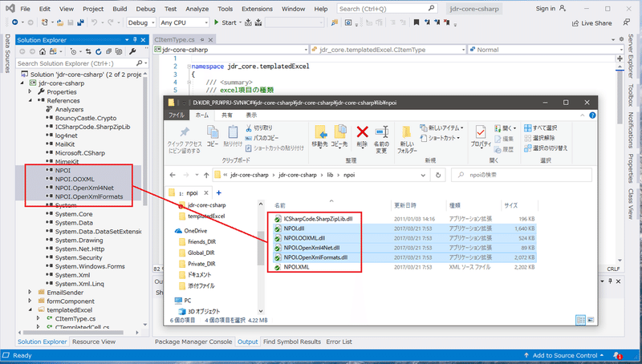Select the NPOI.OpenXml4Net reference

[x=84, y=188]
